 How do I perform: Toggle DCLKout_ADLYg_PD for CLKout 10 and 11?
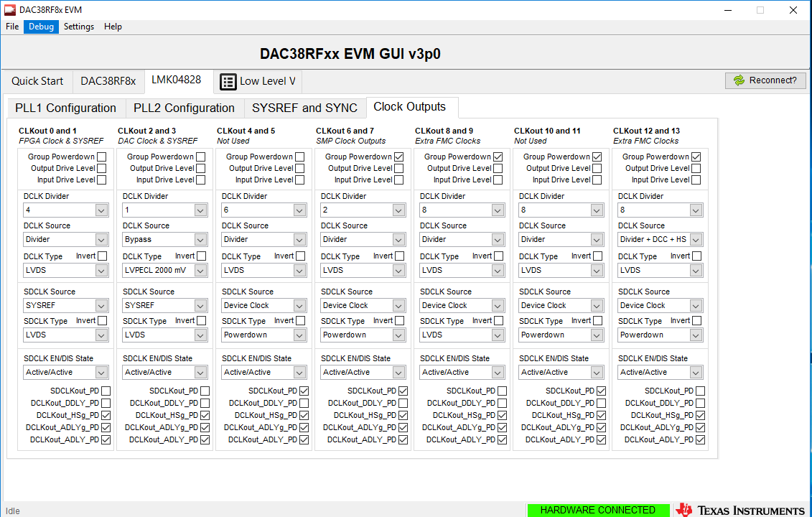(601, 427)
